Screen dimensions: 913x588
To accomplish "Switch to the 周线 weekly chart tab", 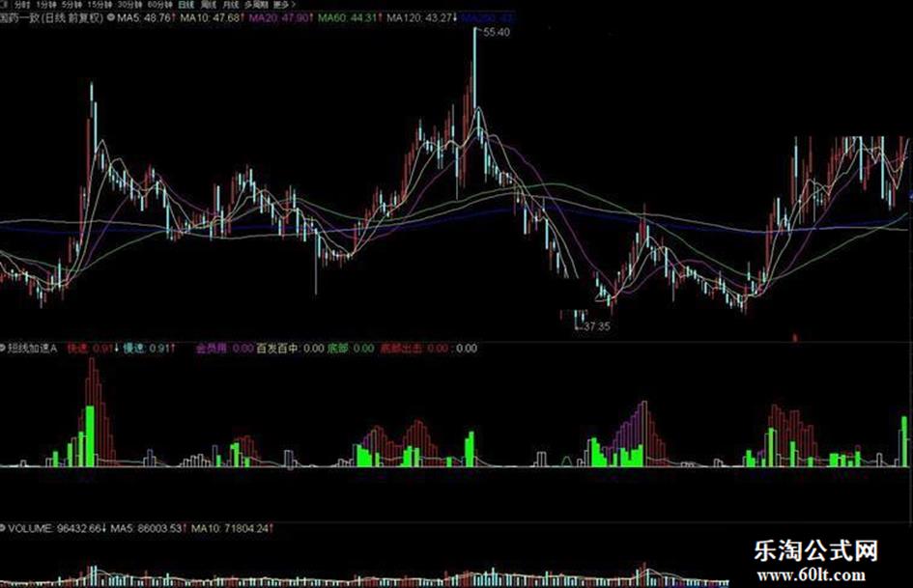I will pos(209,5).
